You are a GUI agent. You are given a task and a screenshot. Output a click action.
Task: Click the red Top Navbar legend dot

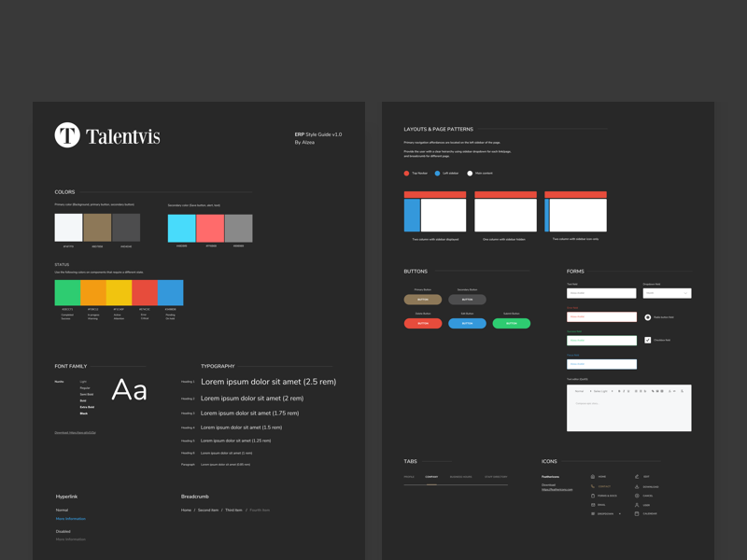[406, 174]
